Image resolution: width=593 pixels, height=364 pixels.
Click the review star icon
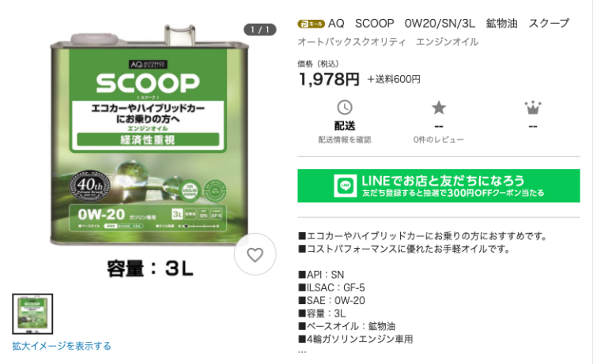439,107
